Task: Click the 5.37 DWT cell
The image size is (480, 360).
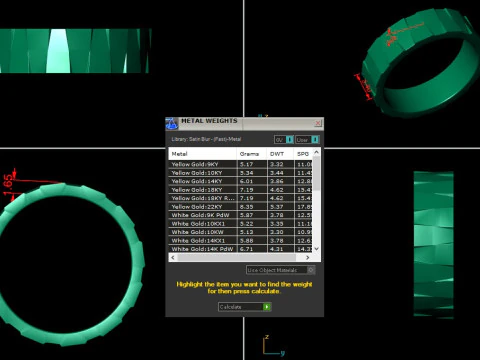Action: [x=280, y=207]
